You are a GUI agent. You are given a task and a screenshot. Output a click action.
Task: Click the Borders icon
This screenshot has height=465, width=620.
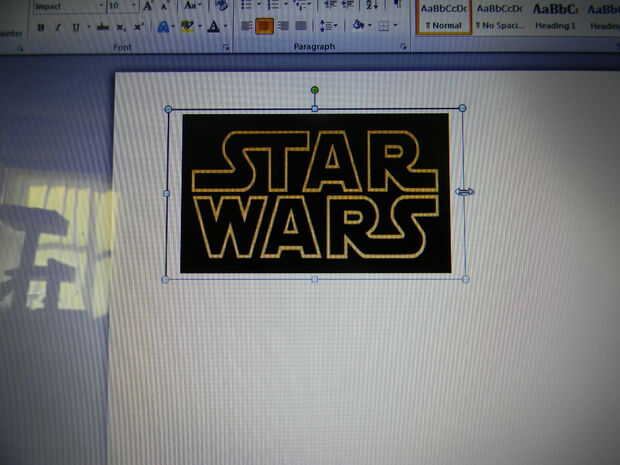[x=384, y=26]
